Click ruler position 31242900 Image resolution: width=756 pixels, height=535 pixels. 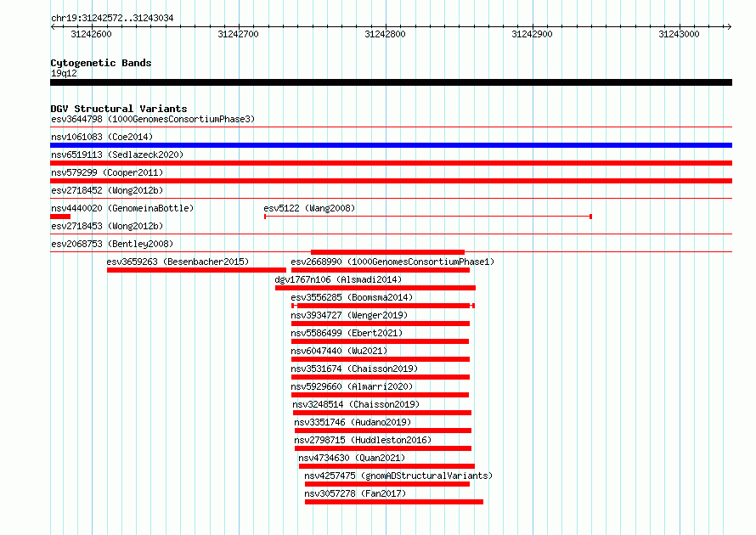click(533, 34)
